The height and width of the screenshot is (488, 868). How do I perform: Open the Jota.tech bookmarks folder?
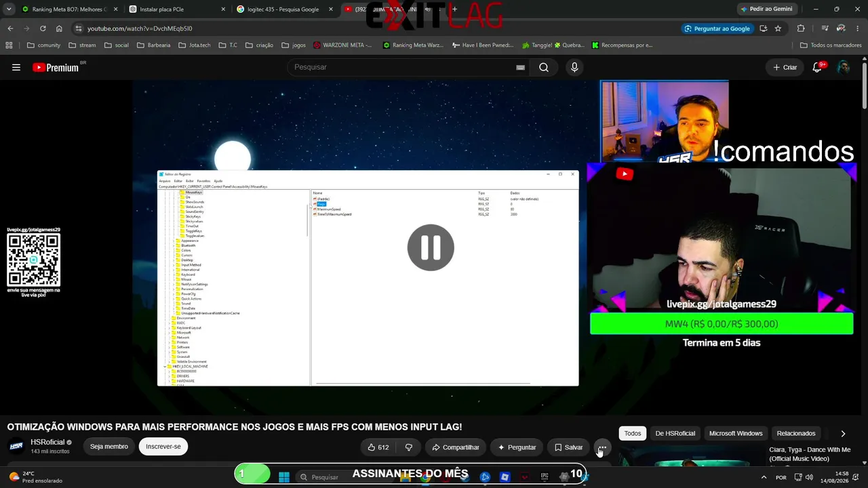[x=195, y=45]
